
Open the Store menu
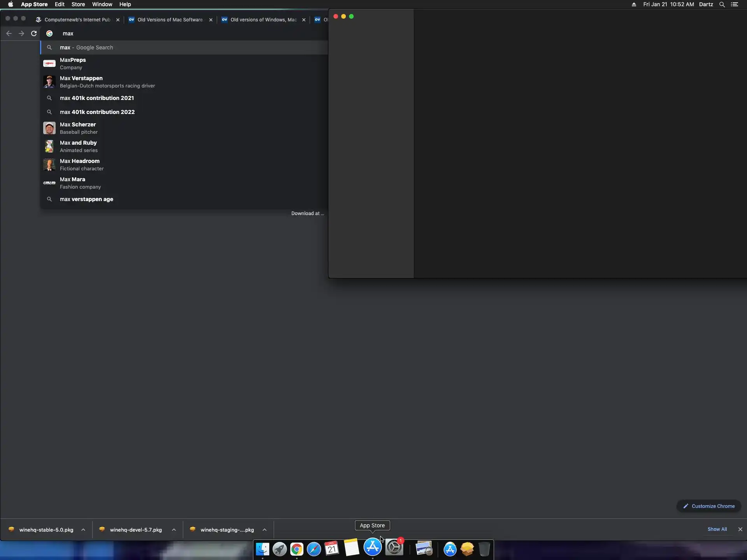click(x=78, y=4)
